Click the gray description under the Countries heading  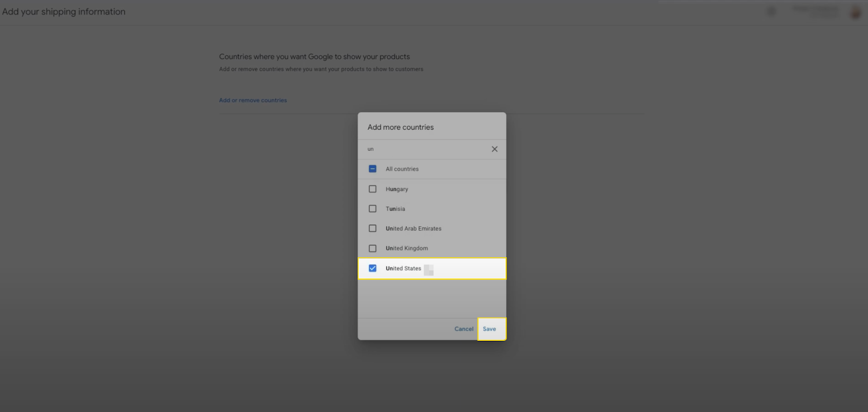[321, 69]
